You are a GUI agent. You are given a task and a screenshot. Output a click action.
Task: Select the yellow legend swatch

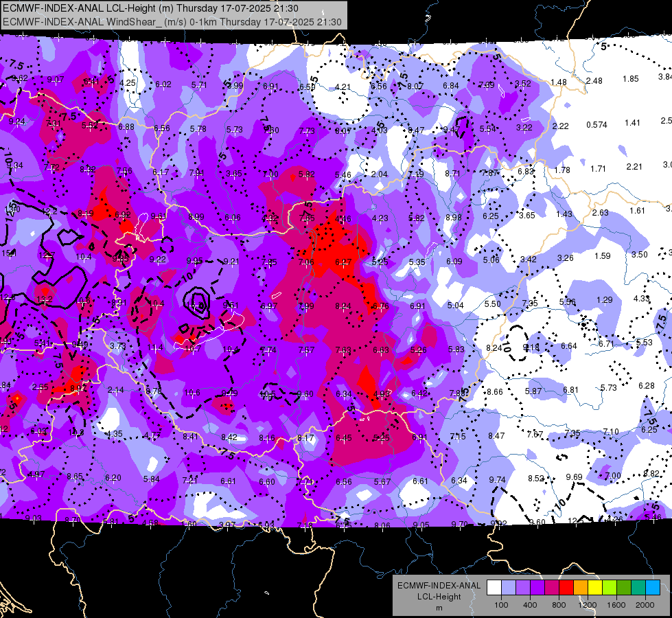[595, 588]
